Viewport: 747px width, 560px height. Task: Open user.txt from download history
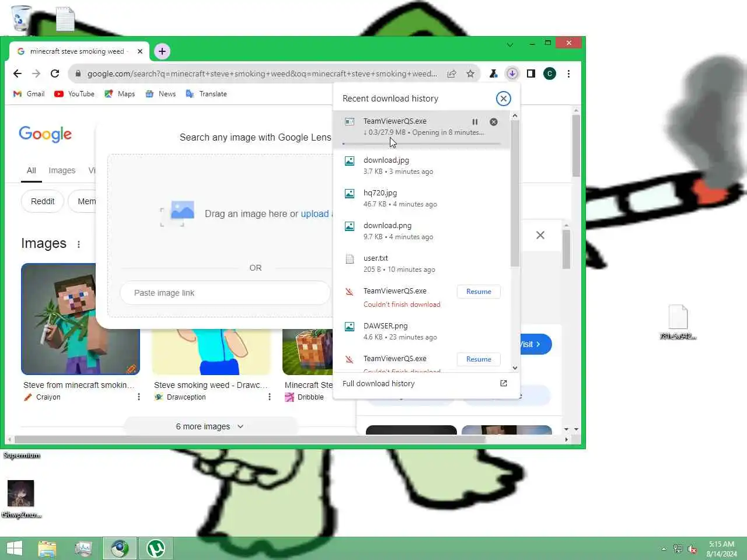(x=421, y=263)
